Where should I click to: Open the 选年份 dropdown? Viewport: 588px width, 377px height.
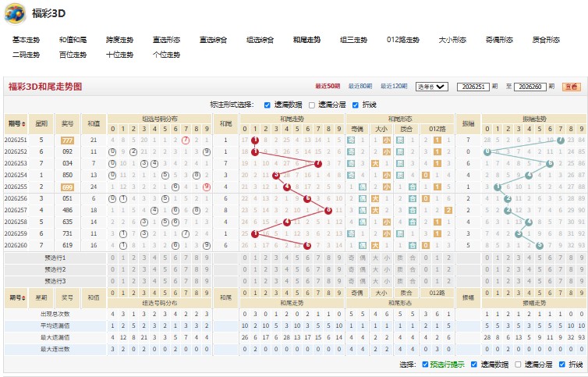(431, 87)
